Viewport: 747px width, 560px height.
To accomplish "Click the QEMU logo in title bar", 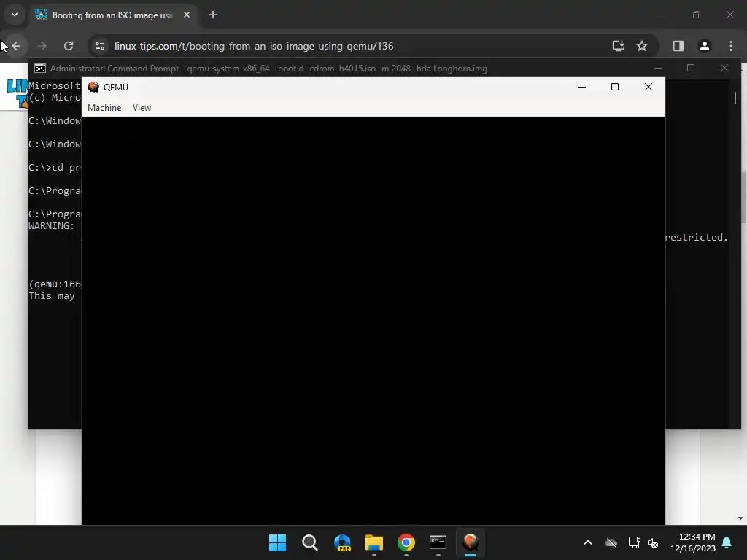I will pyautogui.click(x=93, y=87).
